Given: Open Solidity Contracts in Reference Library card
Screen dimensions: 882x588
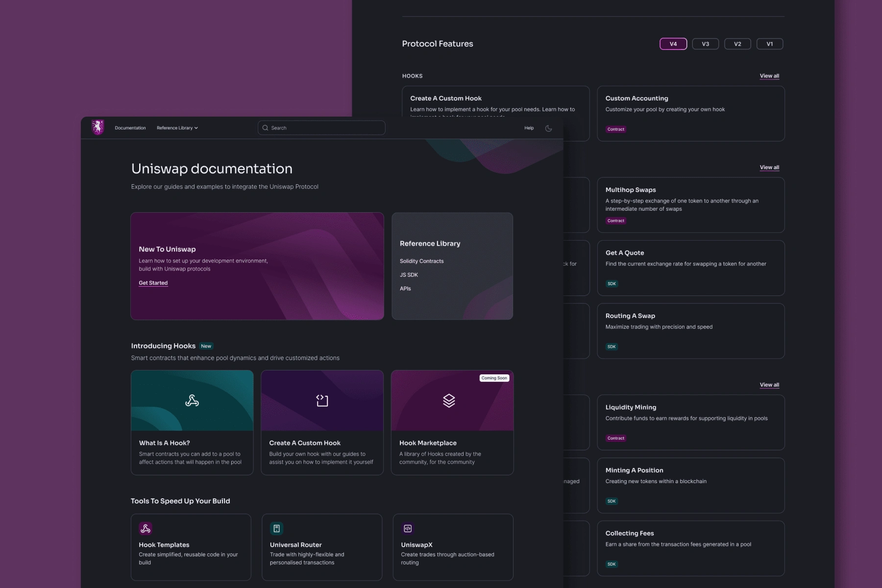Looking at the screenshot, I should coord(422,261).
